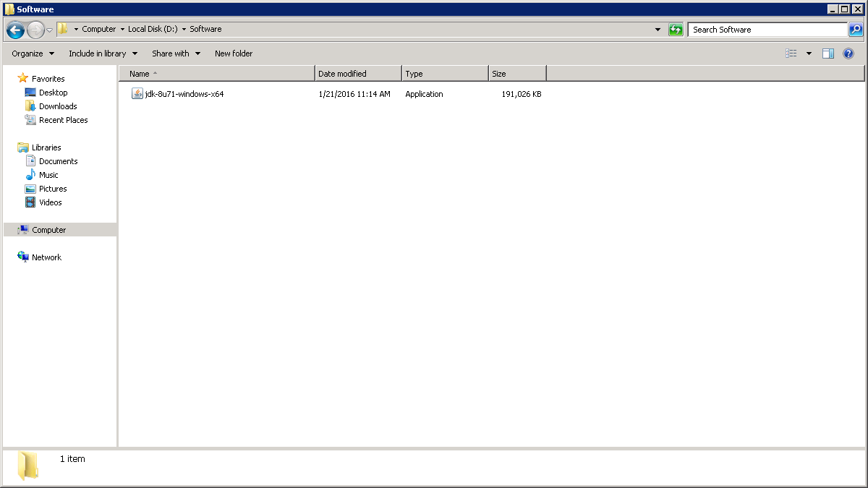Expand the arrow before Local Disk (D:)
This screenshot has width=868, height=488.
(122, 30)
